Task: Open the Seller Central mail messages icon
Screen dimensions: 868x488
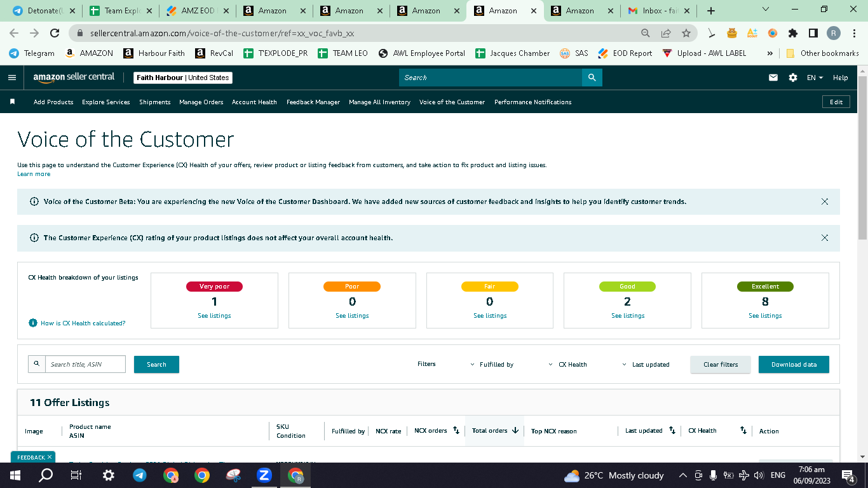Action: (773, 78)
